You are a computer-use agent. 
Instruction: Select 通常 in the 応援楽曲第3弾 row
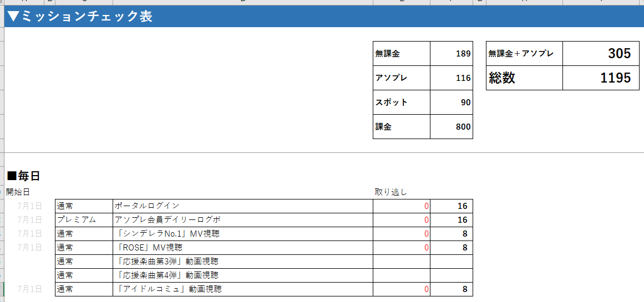pyautogui.click(x=84, y=262)
